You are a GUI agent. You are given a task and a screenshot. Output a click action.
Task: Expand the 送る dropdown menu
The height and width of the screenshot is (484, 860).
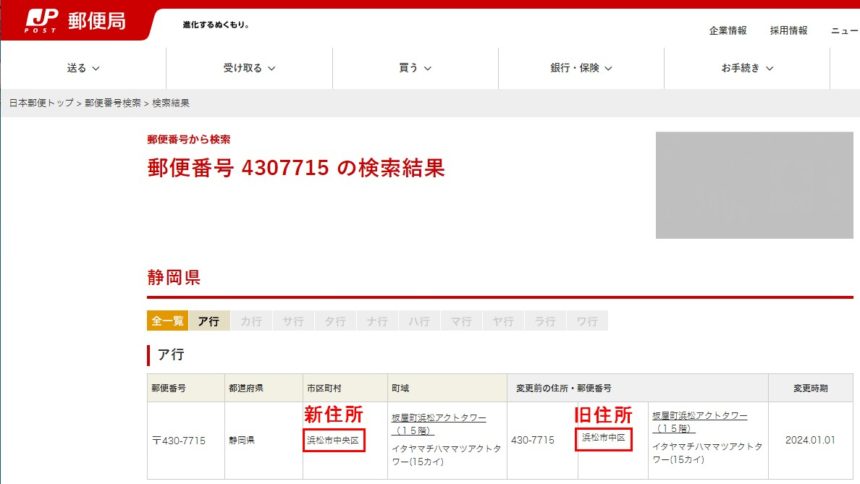(x=83, y=68)
